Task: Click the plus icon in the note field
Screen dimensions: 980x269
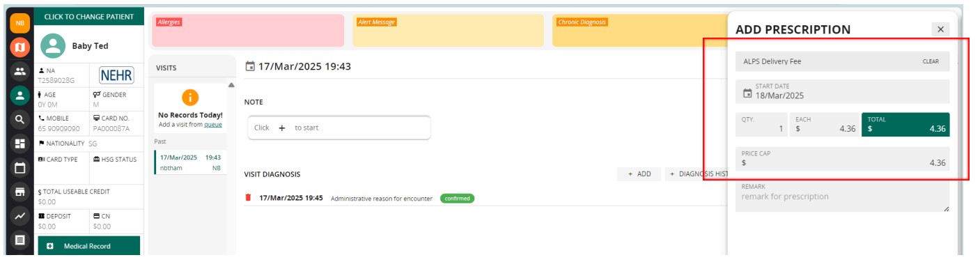Action: (x=281, y=128)
